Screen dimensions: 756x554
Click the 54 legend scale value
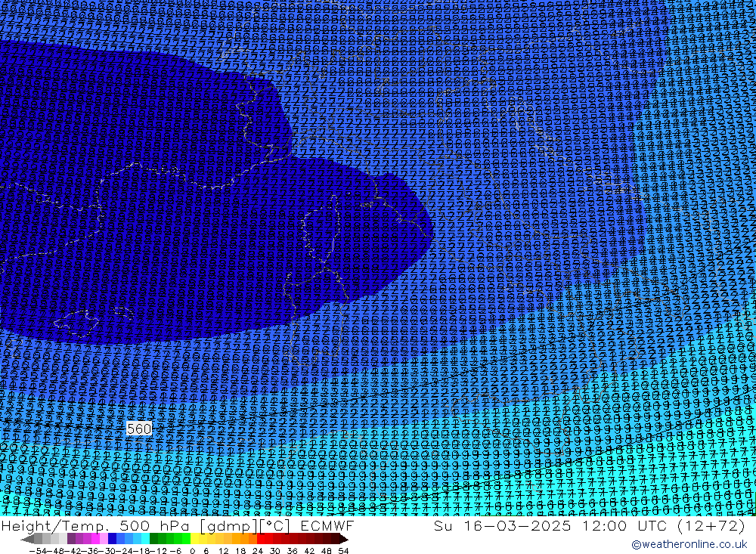coord(343,551)
